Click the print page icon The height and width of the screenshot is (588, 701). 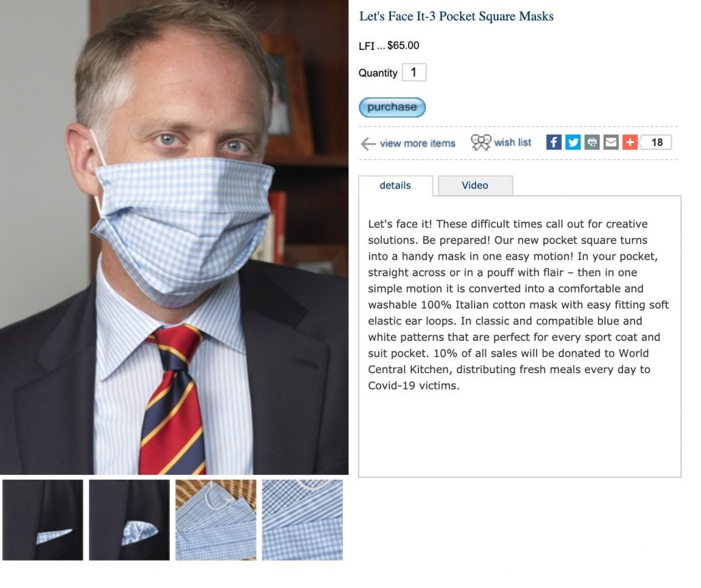pyautogui.click(x=592, y=142)
